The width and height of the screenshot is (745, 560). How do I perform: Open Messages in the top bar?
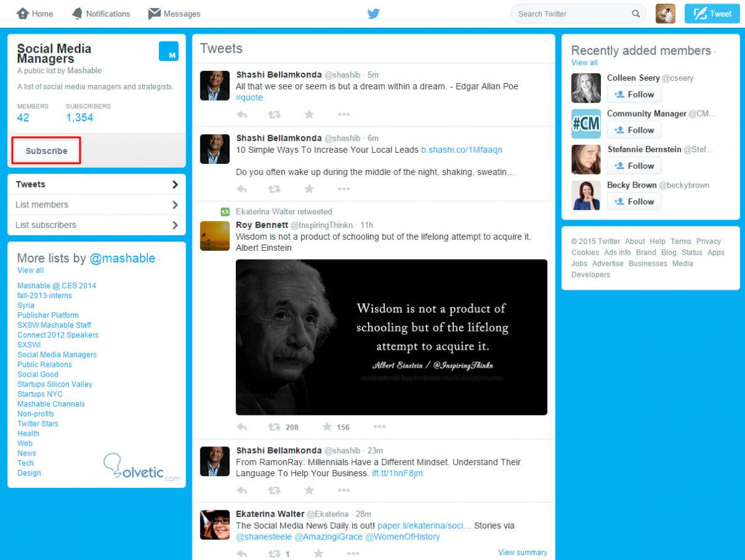(174, 14)
